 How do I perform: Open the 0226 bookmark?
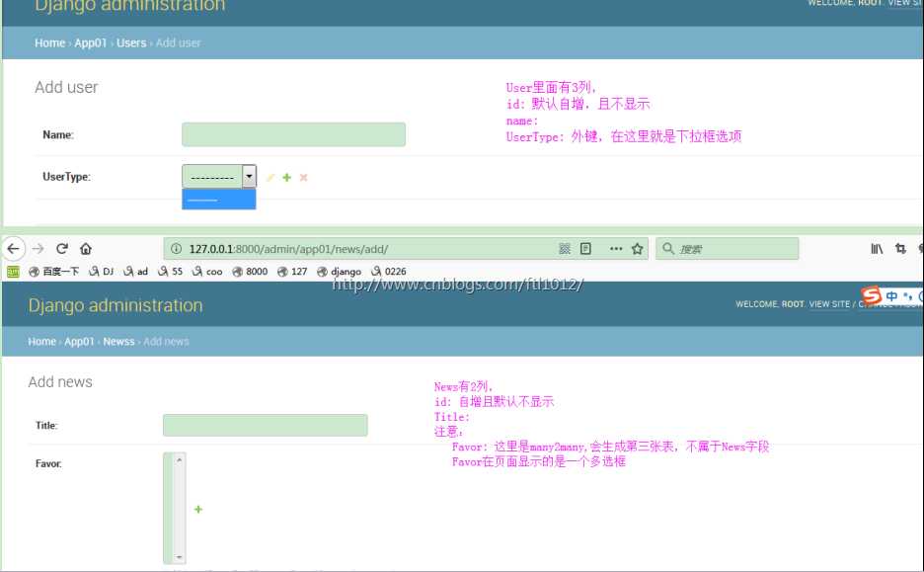[x=389, y=272]
